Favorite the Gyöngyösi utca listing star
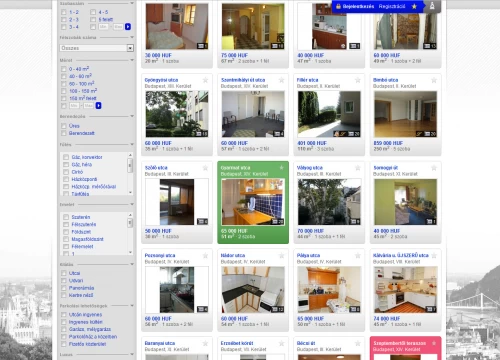500x360 pixels. point(205,80)
